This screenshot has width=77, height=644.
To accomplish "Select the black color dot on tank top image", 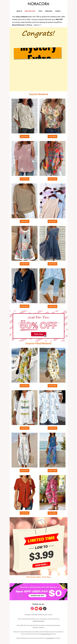I will (41, 202).
